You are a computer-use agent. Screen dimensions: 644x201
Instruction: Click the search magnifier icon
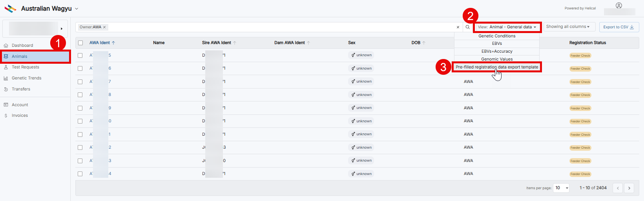pos(467,27)
